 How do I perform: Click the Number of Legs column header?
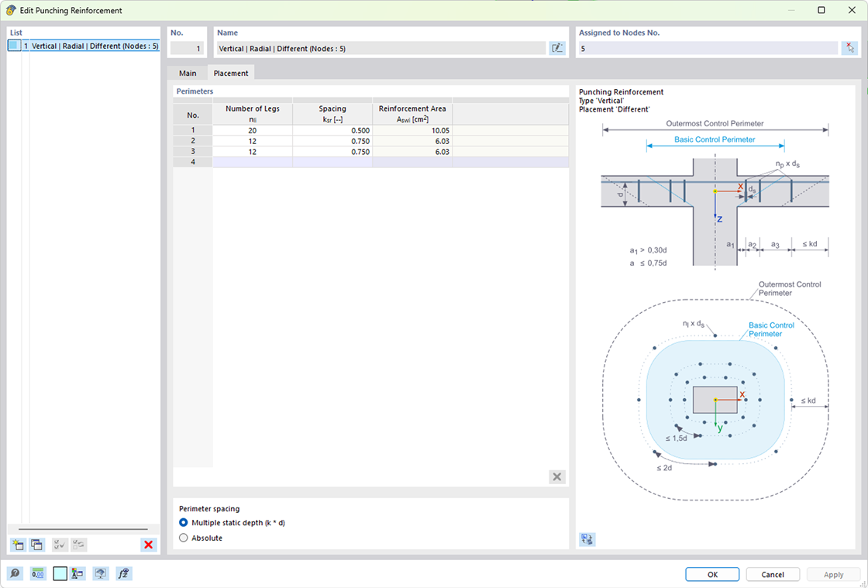(x=253, y=114)
